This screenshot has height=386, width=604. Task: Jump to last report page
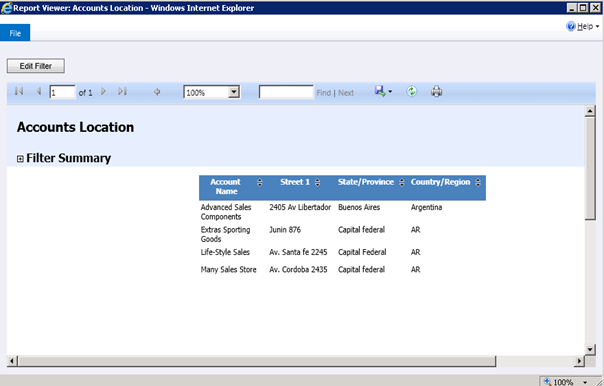(122, 92)
